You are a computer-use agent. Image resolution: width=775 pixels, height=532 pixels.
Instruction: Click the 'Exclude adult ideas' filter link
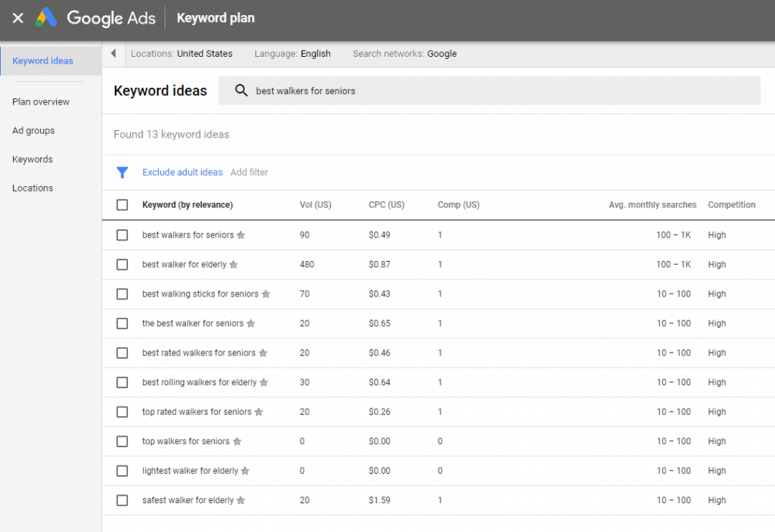[182, 173]
